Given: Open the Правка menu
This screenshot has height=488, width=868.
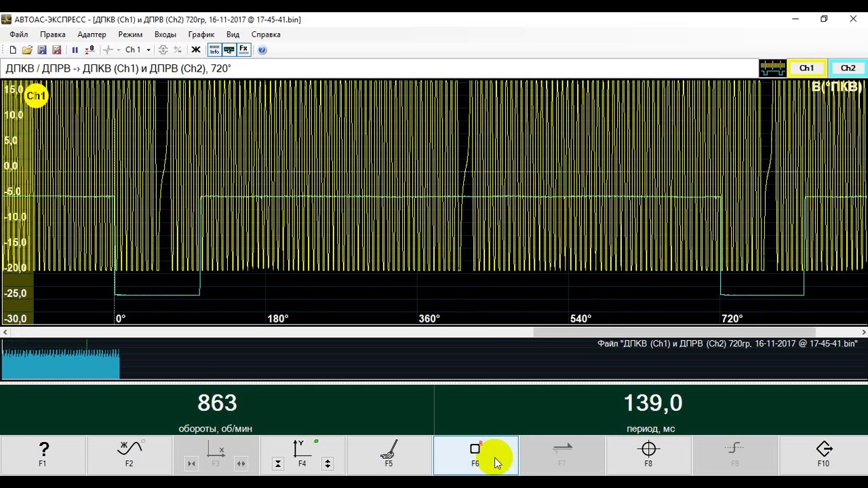Looking at the screenshot, I should (x=53, y=35).
